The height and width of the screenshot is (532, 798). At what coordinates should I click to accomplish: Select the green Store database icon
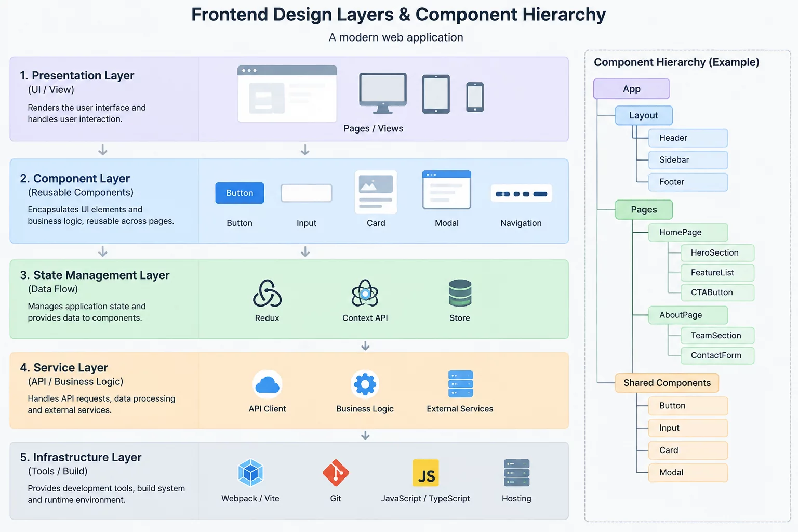click(460, 293)
